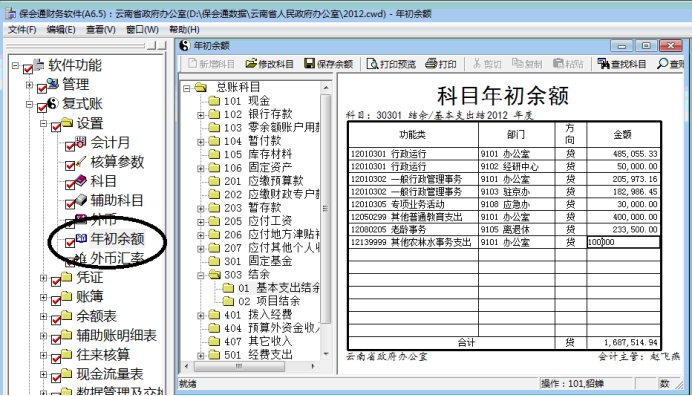Click the 新增科目 toolbar icon
Image resolution: width=692 pixels, height=396 pixels.
point(192,64)
